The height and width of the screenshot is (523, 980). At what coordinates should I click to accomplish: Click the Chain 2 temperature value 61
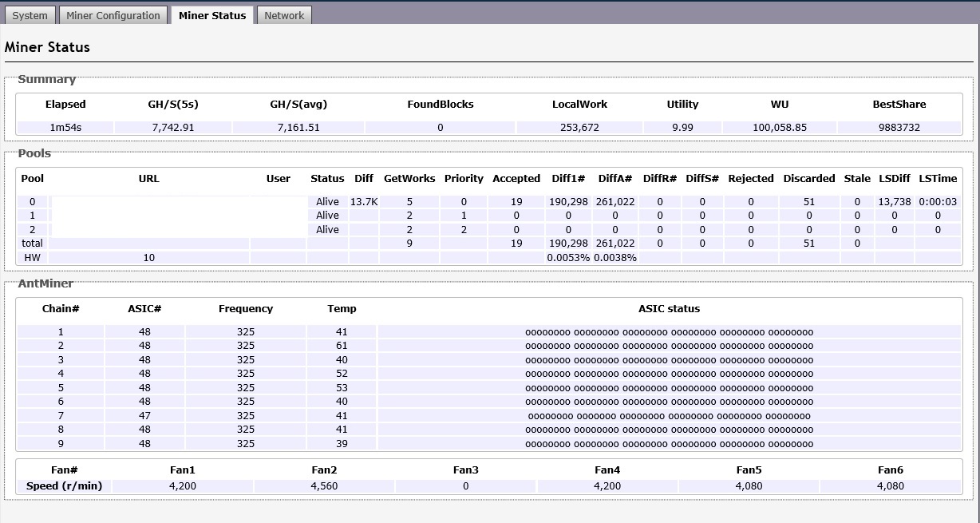(342, 346)
